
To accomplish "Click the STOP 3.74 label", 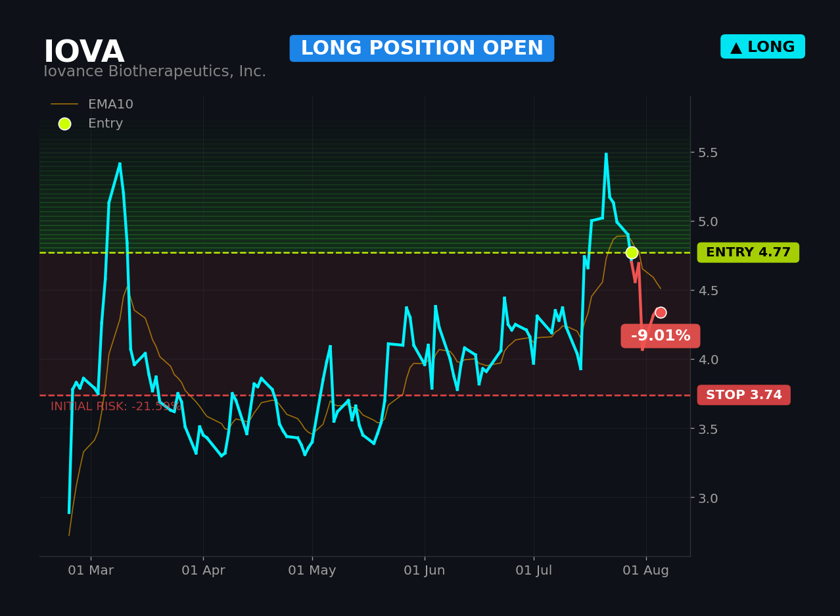I will tap(744, 395).
